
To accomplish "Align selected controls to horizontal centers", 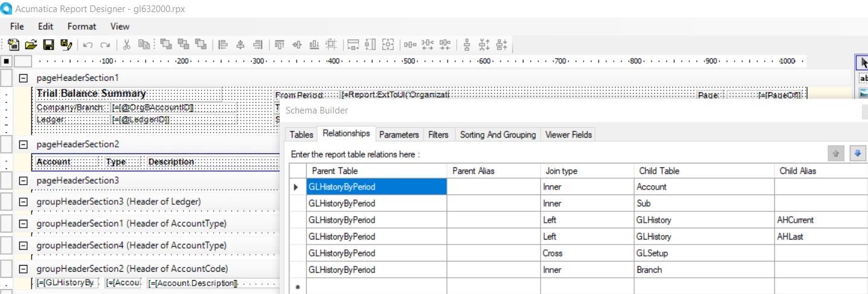I will 240,45.
